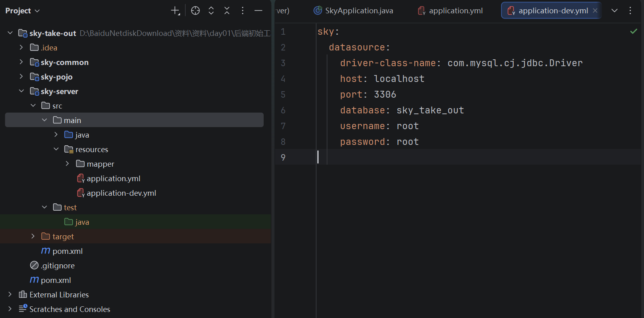644x318 pixels.
Task: Click the sky root key
Action: tap(325, 31)
